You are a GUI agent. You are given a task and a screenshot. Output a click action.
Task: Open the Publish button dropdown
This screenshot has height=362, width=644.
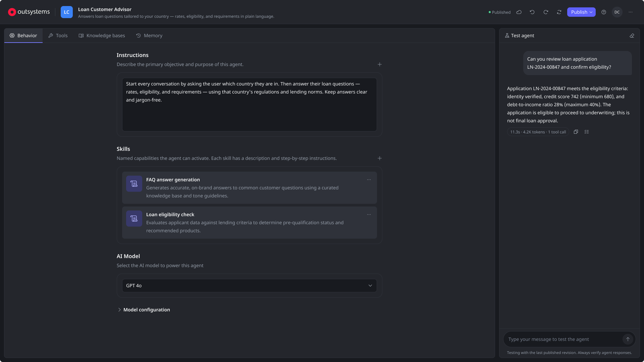[x=581, y=12]
